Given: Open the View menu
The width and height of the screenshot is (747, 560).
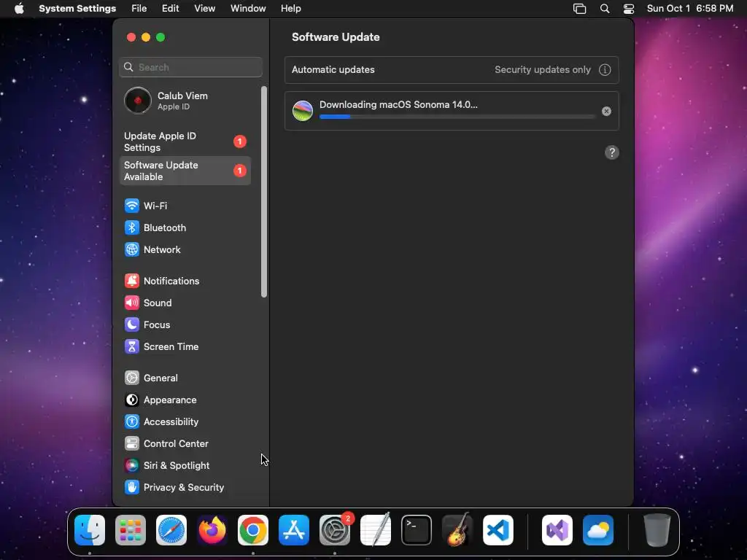Looking at the screenshot, I should [x=204, y=9].
